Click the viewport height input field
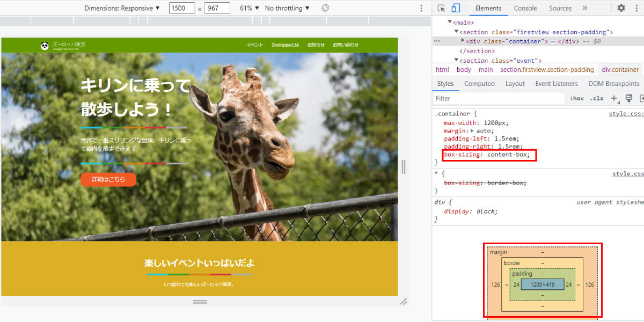The width and height of the screenshot is (644, 322). [x=217, y=8]
